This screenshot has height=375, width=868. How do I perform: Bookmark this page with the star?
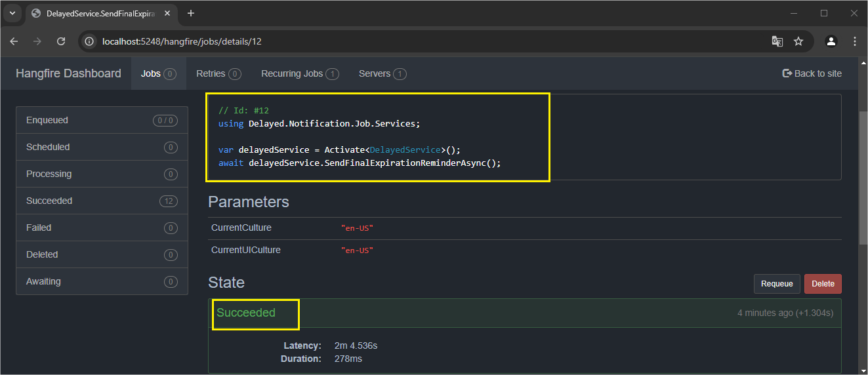coord(798,41)
